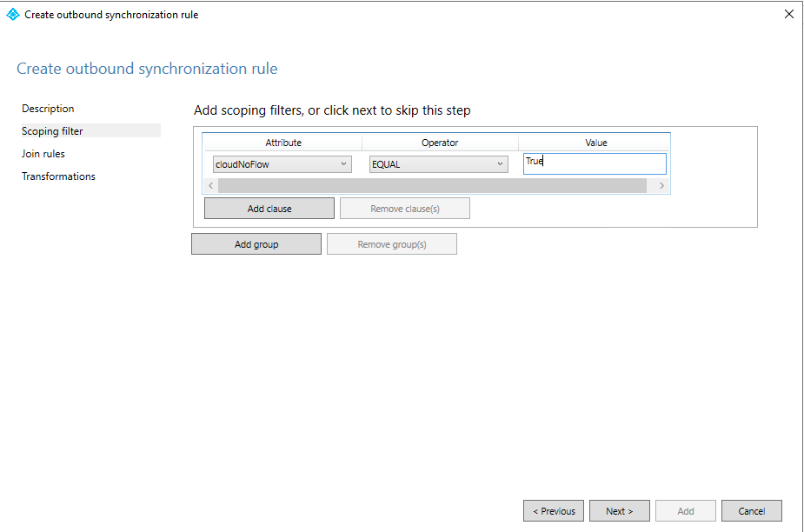Viewport: 804px width, 532px height.
Task: Click the right scroll arrow of filter grid
Action: click(661, 186)
